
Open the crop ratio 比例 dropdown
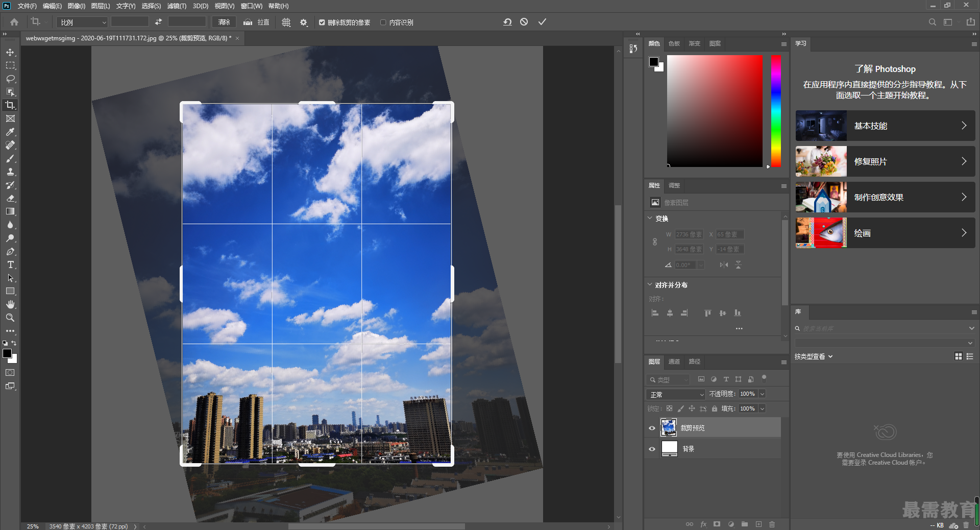tap(82, 22)
